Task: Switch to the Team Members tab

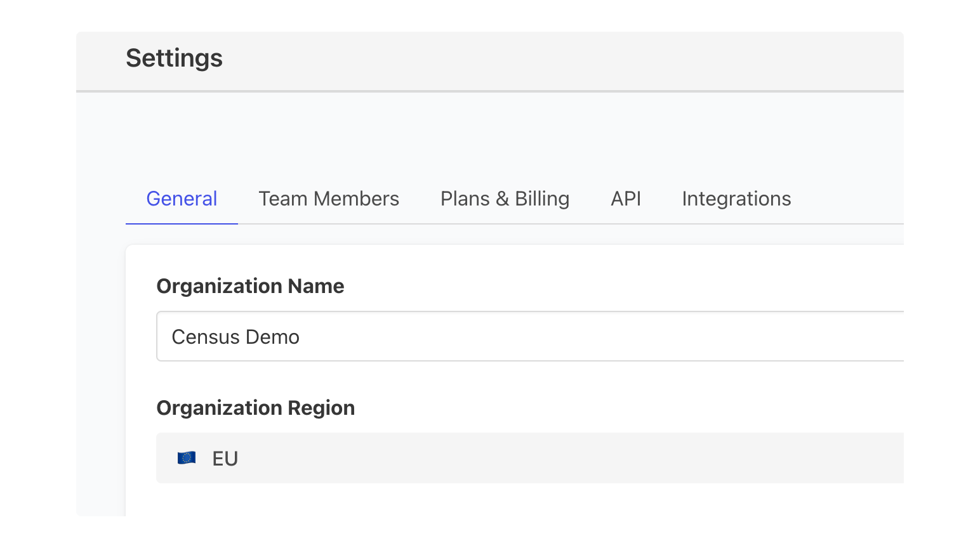Action: (329, 199)
